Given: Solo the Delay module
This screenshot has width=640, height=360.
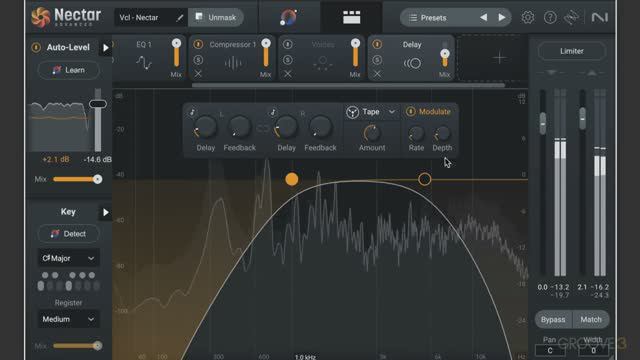Looking at the screenshot, I should (377, 60).
